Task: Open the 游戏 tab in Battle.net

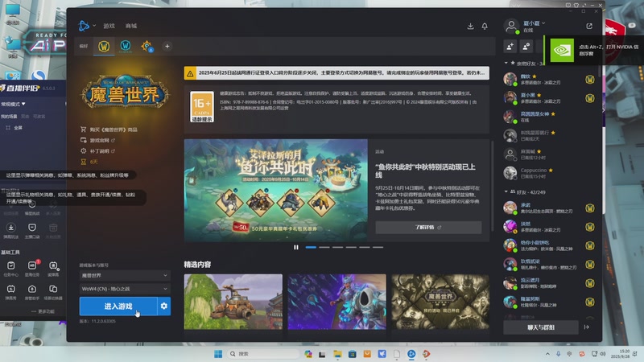Action: tap(109, 26)
